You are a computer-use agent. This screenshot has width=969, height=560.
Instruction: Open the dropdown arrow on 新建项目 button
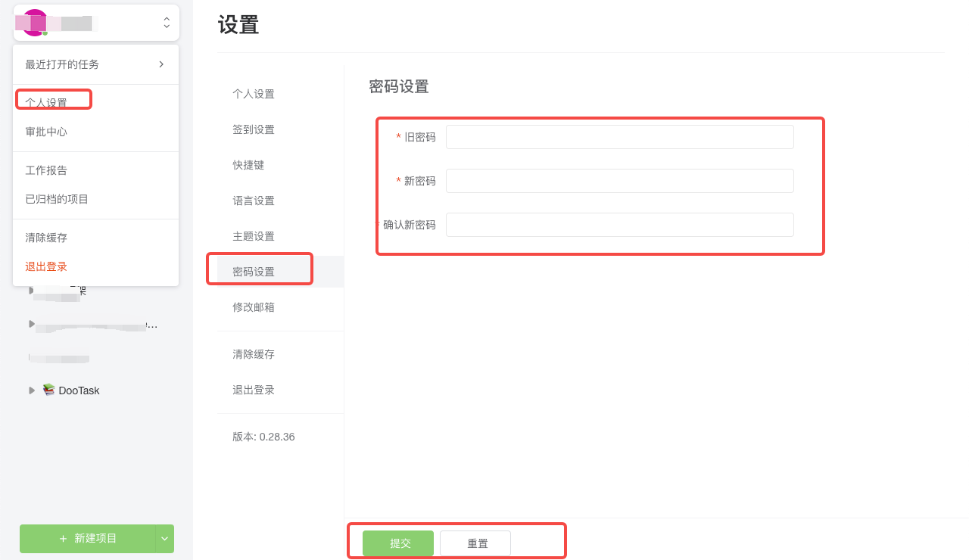point(164,539)
